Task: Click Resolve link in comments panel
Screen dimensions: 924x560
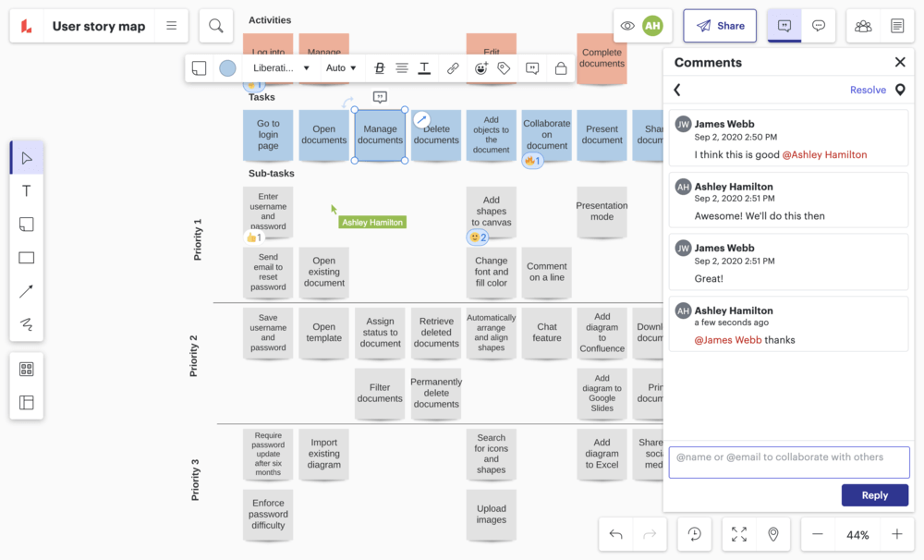Action: click(868, 90)
